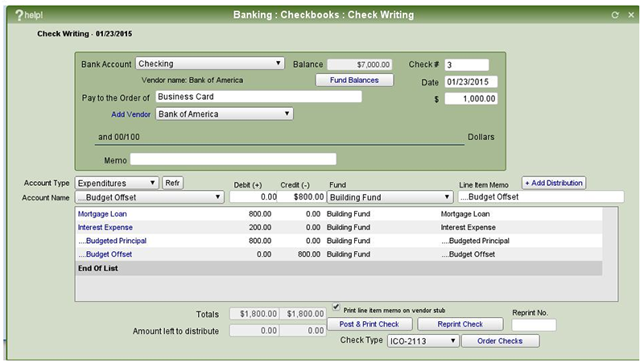This screenshot has width=644, height=363.
Task: Click the Pay to the Order of field
Action: 257,97
